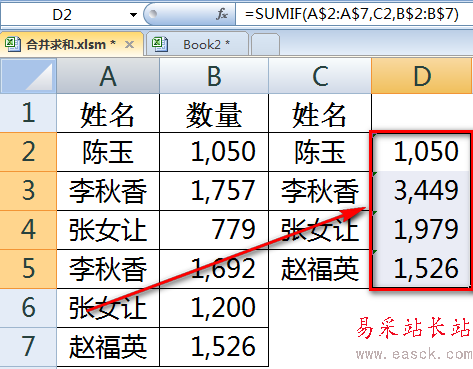The image size is (473, 369).
Task: Click the formula bar SUMIF formula
Action: click(352, 14)
